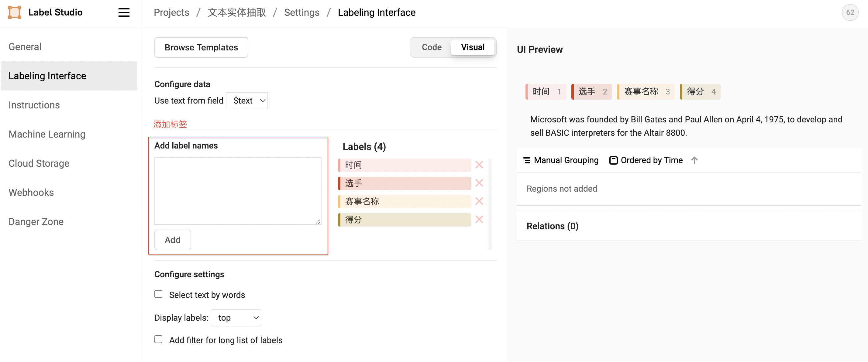Click the Label Studio logo icon
Screen dimensions: 868x362
pyautogui.click(x=15, y=12)
